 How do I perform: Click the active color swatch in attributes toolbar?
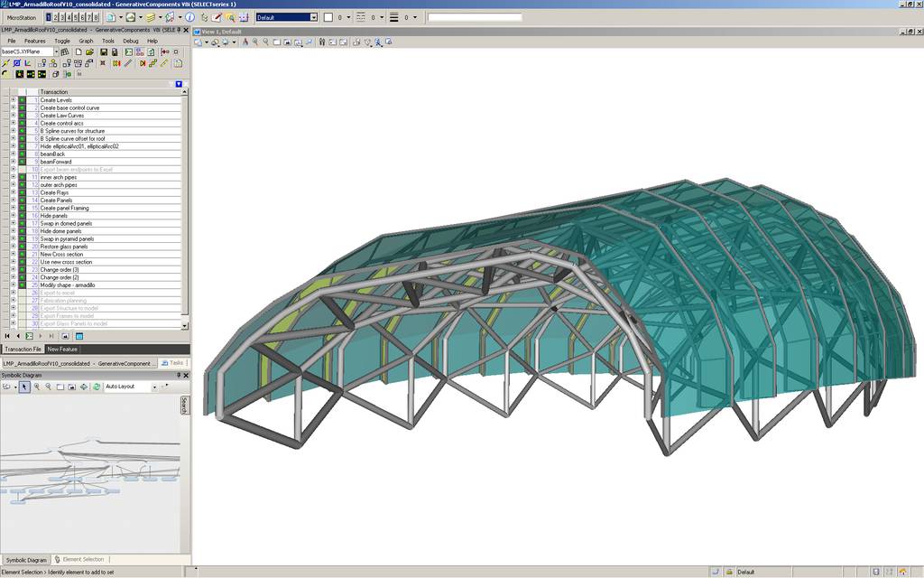[328, 17]
